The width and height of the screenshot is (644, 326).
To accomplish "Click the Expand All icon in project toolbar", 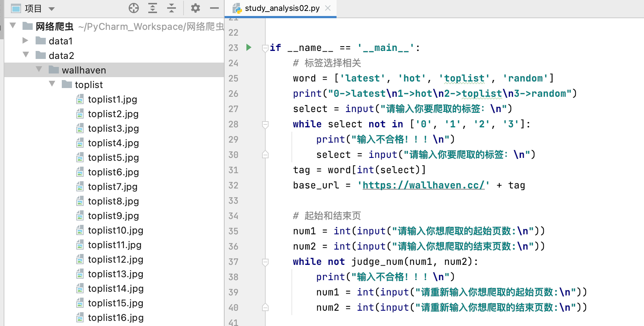I will pyautogui.click(x=153, y=8).
